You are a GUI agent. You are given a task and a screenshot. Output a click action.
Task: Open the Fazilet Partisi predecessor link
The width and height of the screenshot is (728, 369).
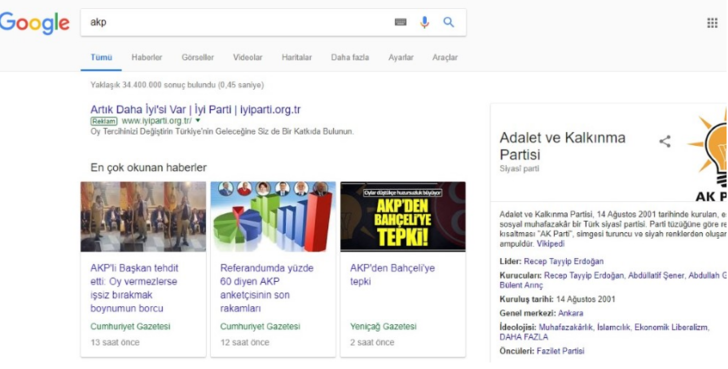click(x=560, y=351)
